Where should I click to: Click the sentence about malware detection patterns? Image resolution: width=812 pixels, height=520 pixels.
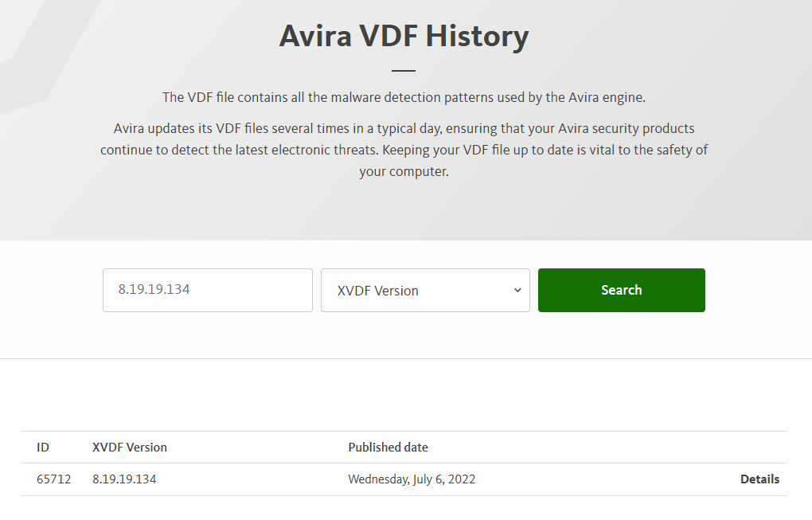404,98
